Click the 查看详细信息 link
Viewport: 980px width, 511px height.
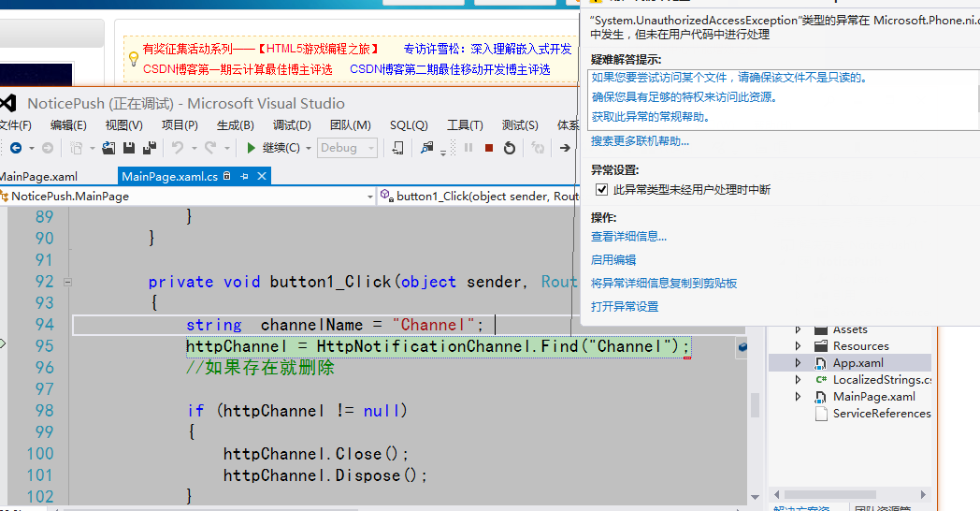point(628,237)
